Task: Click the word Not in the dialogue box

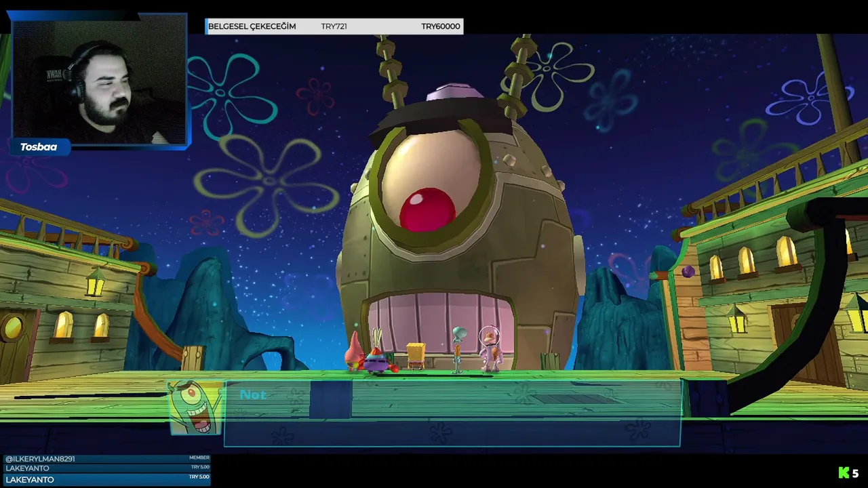Action: [253, 394]
